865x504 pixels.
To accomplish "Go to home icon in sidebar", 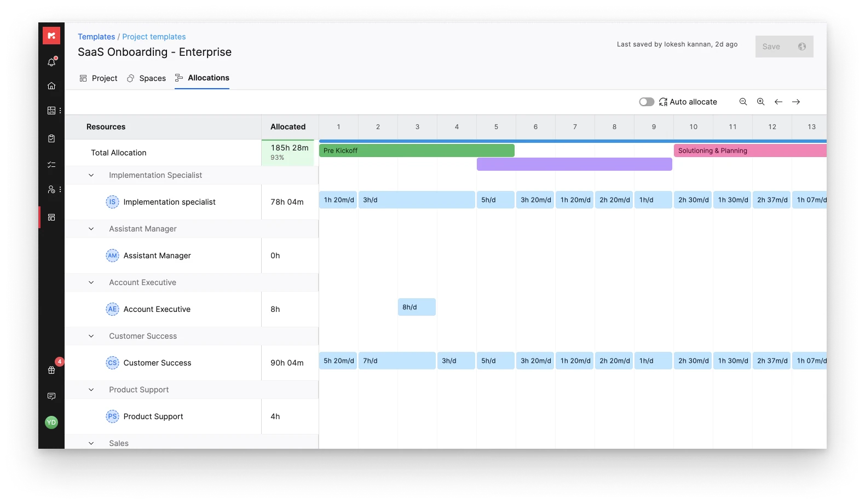I will (x=51, y=86).
